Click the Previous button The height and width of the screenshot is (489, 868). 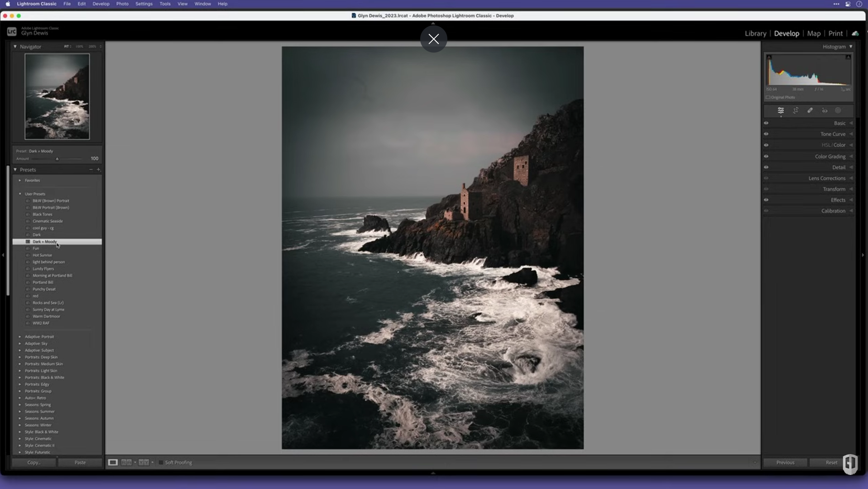point(785,462)
